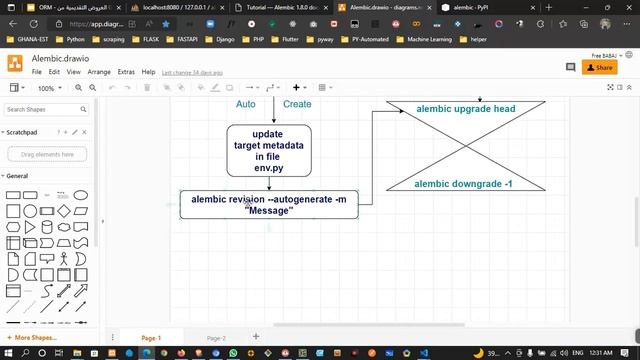Click the zoom out magnifier icon

tap(93, 87)
